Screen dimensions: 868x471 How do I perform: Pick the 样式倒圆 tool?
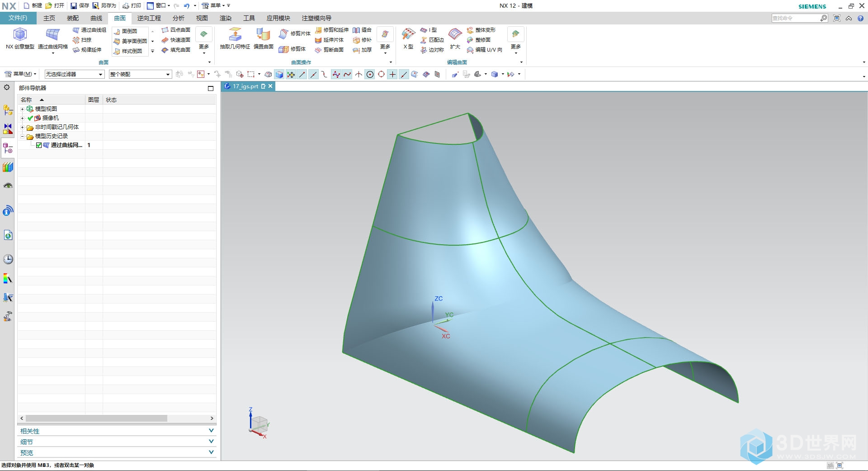click(128, 51)
